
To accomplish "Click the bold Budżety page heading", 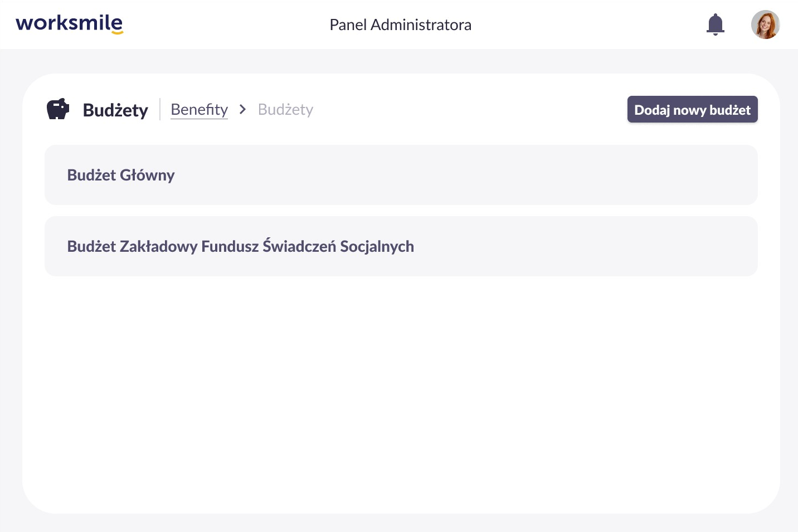I will coord(115,110).
